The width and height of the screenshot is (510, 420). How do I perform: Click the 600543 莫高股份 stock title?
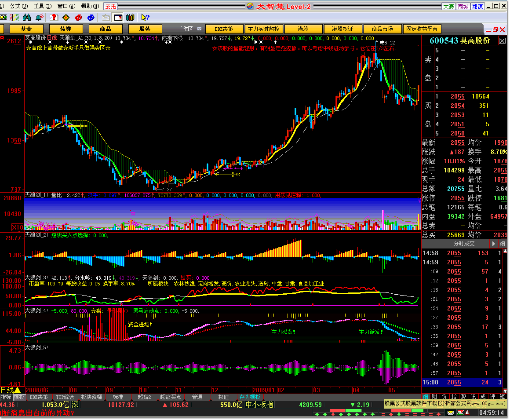(x=459, y=40)
